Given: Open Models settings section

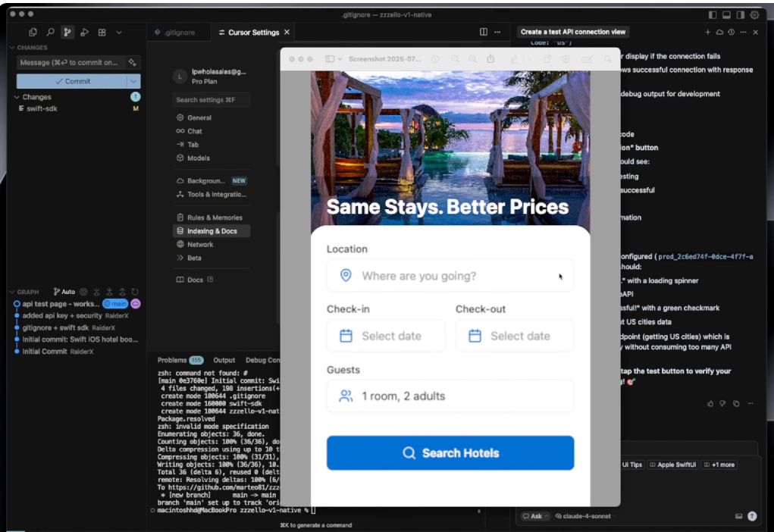Looking at the screenshot, I should pos(212,158).
